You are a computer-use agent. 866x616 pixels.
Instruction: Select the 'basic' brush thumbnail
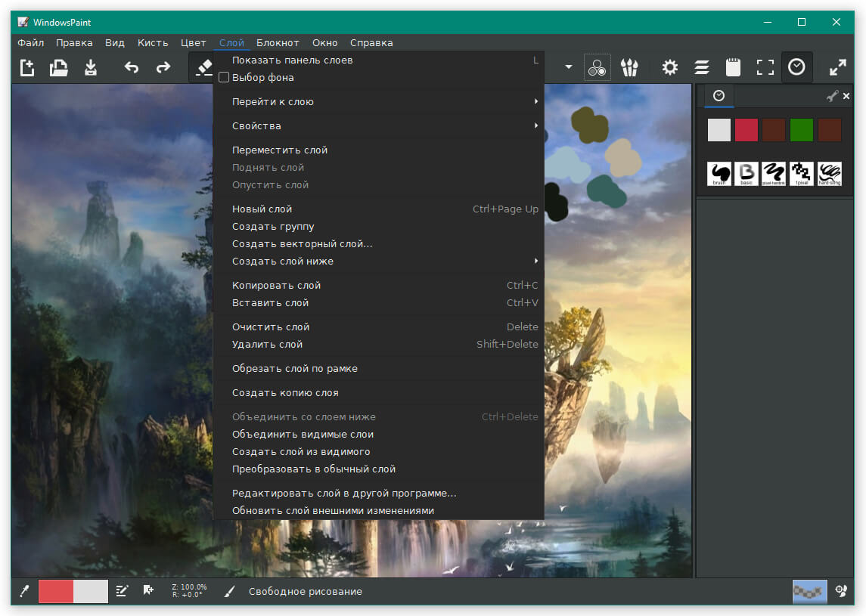747,174
